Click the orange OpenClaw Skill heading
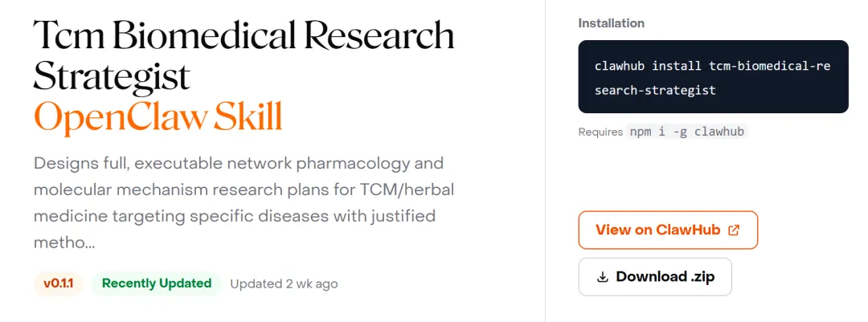The width and height of the screenshot is (868, 322). (158, 117)
